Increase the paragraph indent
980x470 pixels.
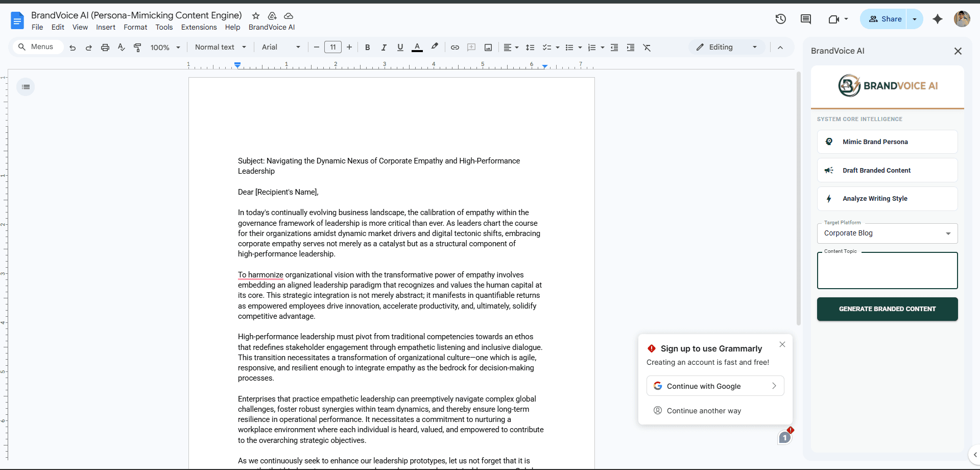(x=631, y=48)
